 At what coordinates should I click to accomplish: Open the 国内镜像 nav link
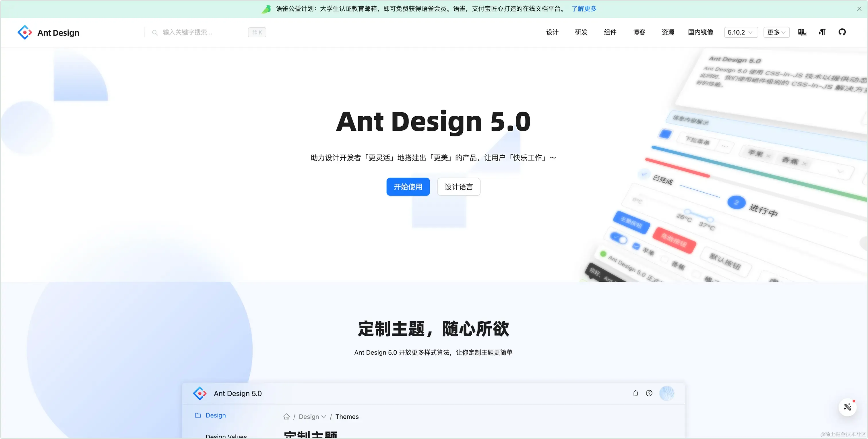(x=701, y=32)
